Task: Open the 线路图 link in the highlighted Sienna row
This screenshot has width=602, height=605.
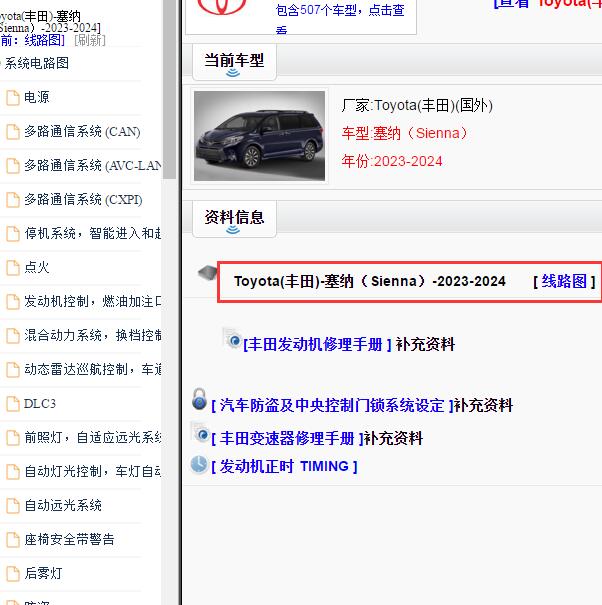Action: 564,281
